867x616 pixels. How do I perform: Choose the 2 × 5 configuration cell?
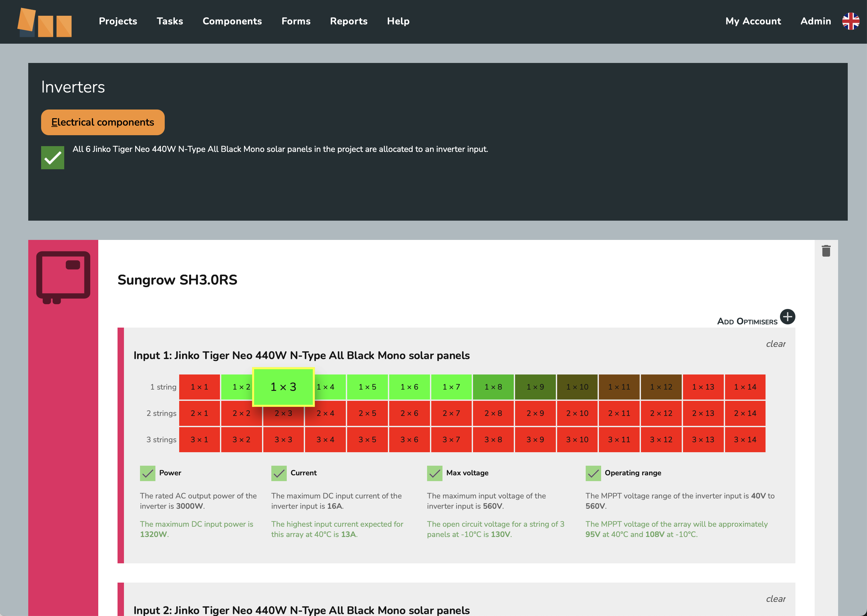point(367,413)
